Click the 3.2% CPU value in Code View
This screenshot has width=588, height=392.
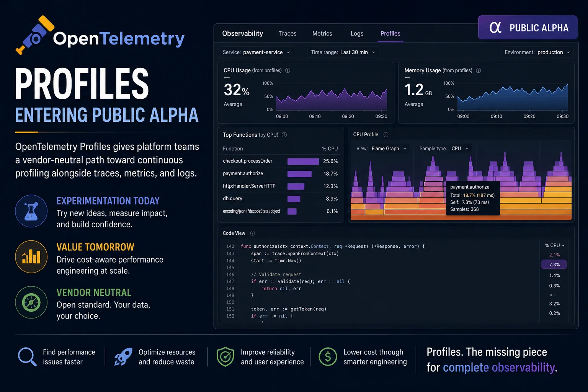554,304
